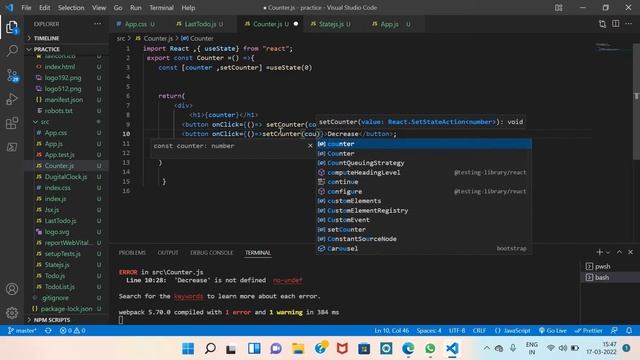The width and height of the screenshot is (640, 360).
Task: Open the Selection menu
Action: [71, 8]
